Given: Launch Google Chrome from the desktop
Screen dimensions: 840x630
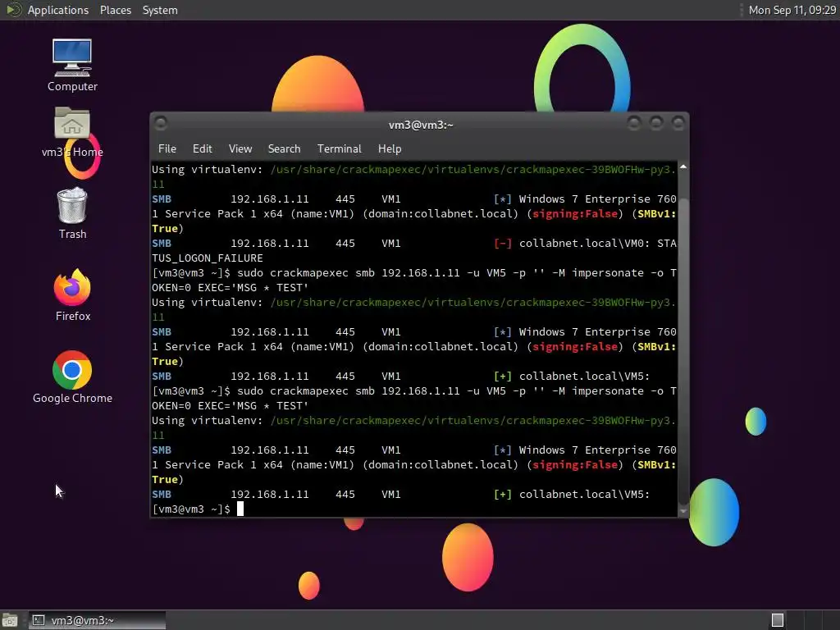Looking at the screenshot, I should (72, 377).
